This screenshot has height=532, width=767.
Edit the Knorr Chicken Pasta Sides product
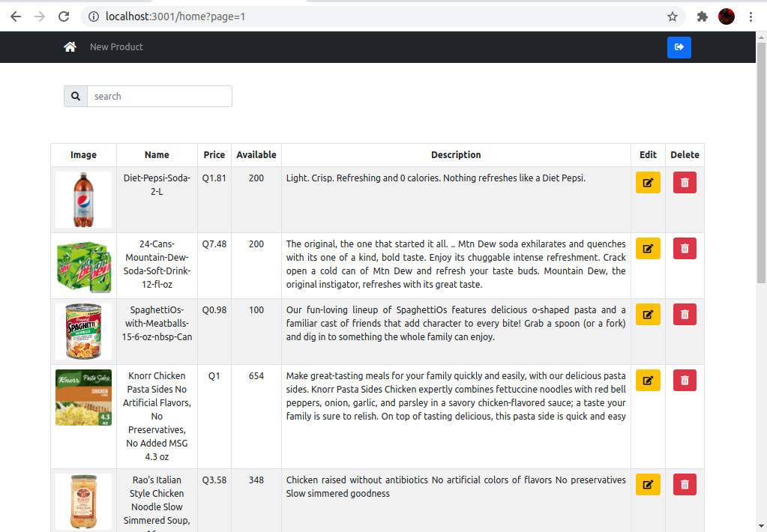click(648, 381)
